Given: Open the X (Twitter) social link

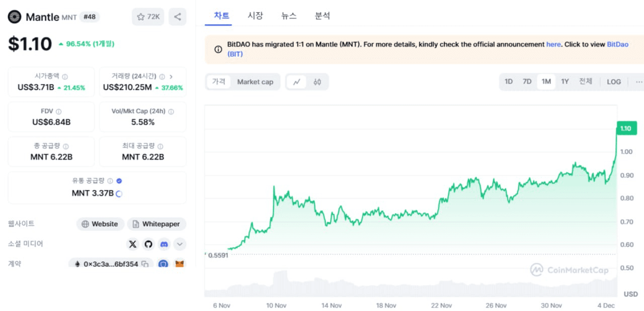Looking at the screenshot, I should pyautogui.click(x=132, y=244).
